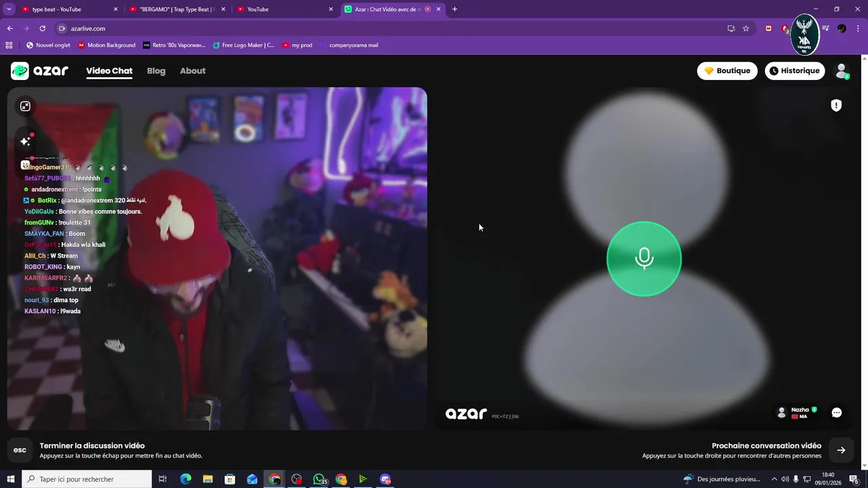Open the Chrome apps grid shortcut

tap(9, 45)
